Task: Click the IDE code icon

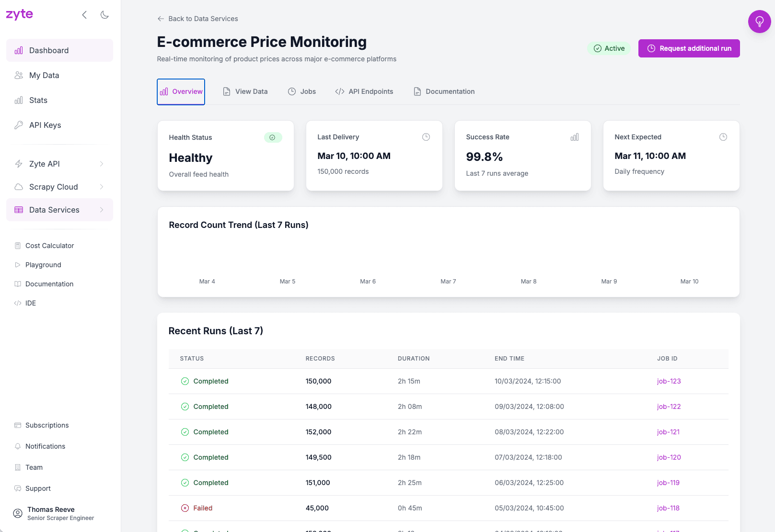Action: click(x=18, y=303)
